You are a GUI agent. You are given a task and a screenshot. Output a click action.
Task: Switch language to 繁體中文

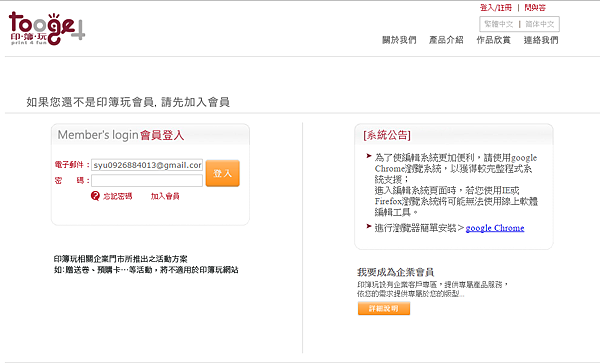click(498, 24)
